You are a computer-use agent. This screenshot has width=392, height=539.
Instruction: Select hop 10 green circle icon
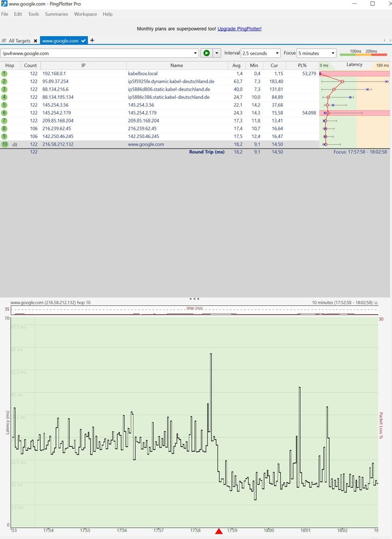pyautogui.click(x=4, y=145)
